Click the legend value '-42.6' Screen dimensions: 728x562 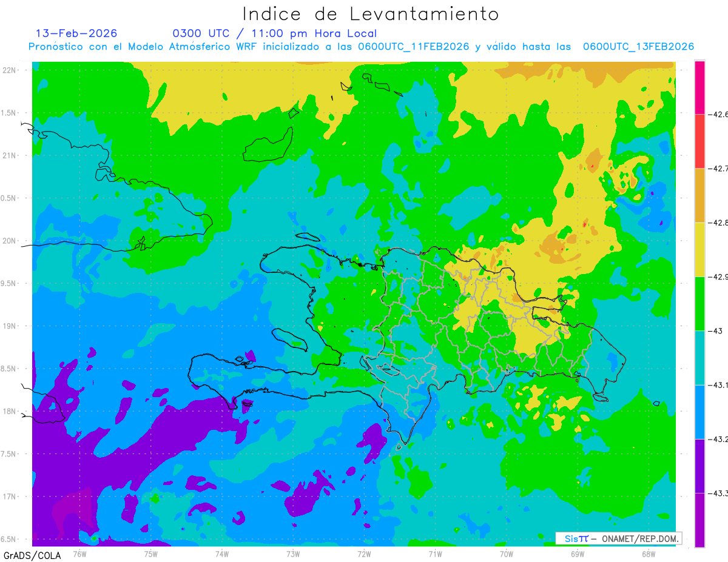click(x=718, y=114)
